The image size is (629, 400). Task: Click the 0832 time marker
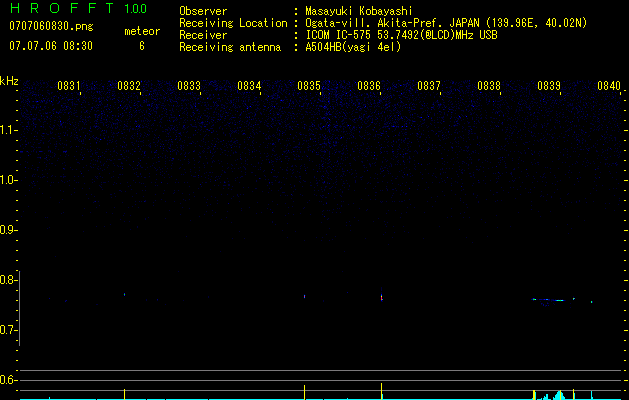(x=129, y=86)
